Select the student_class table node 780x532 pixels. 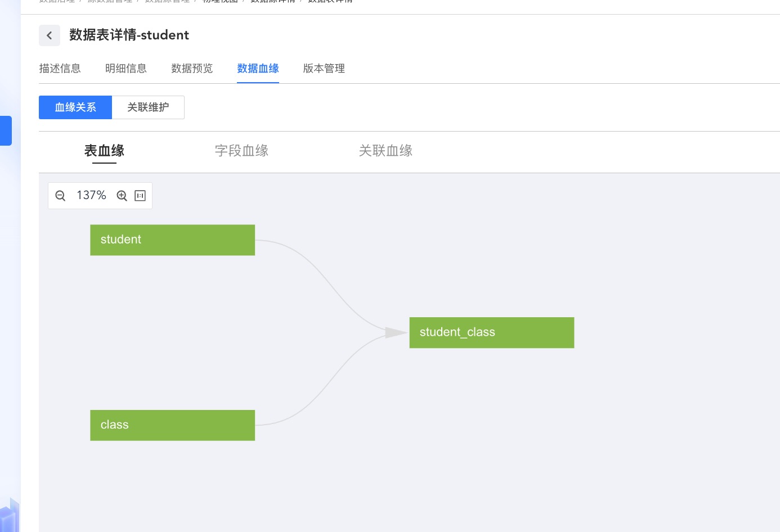[492, 332]
